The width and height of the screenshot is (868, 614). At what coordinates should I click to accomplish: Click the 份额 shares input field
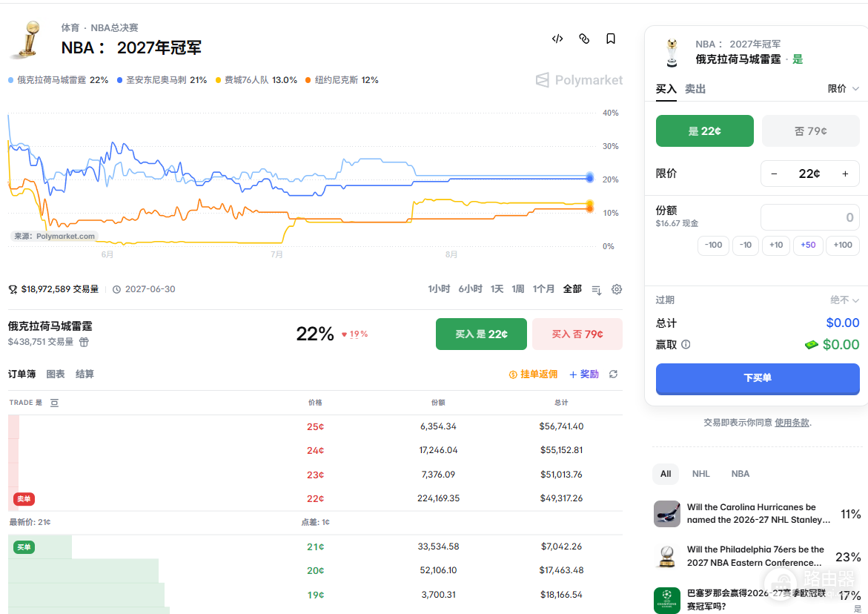click(x=810, y=217)
